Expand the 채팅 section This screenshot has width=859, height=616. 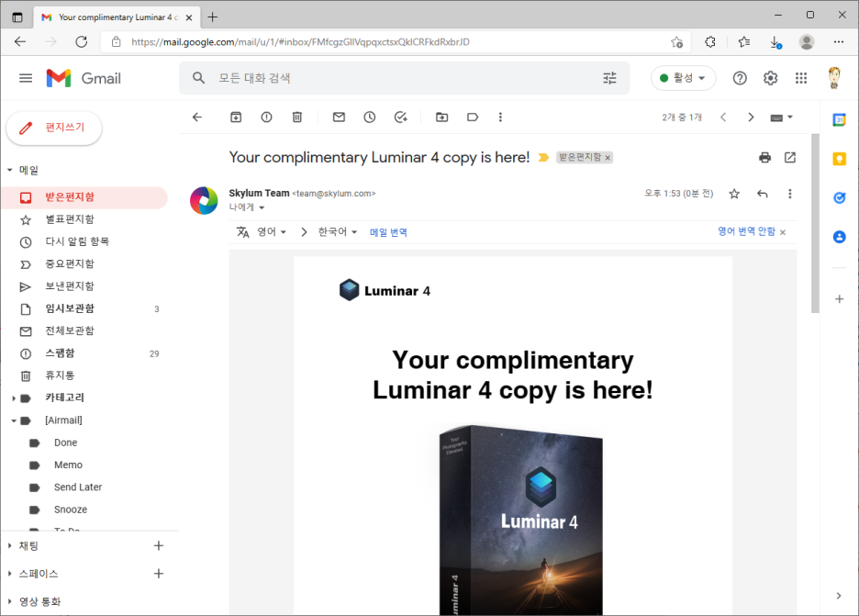[x=10, y=546]
